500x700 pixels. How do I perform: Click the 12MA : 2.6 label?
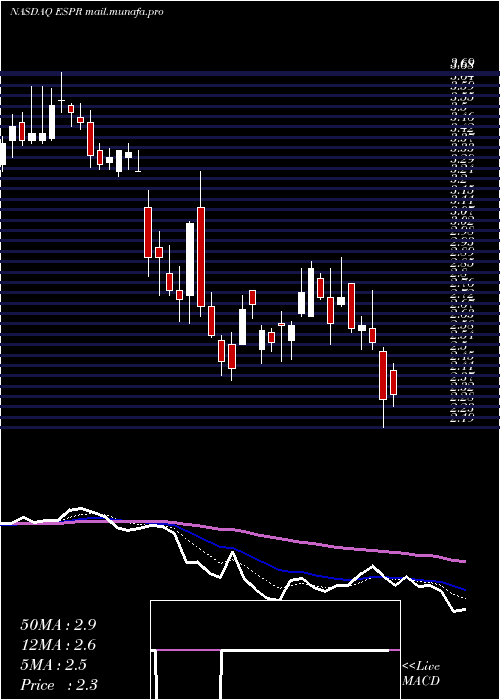pyautogui.click(x=58, y=645)
